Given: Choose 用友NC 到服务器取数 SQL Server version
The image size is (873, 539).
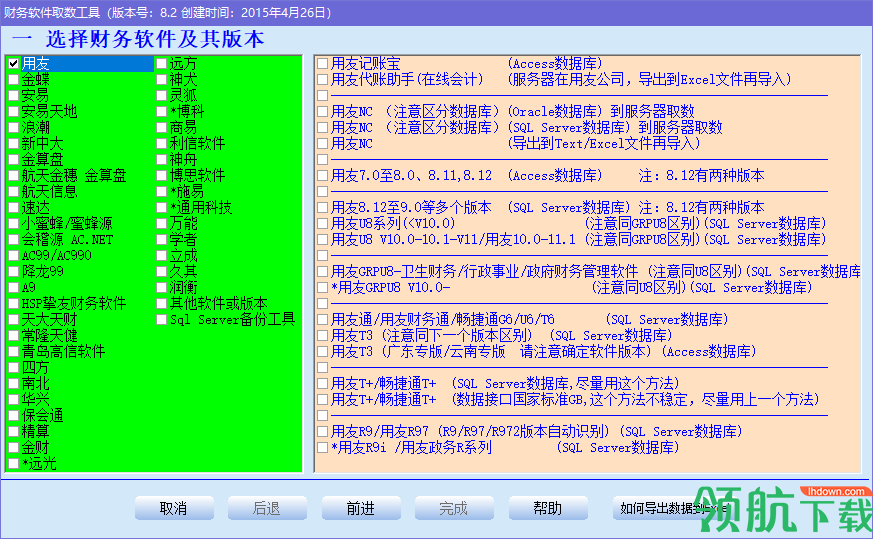Looking at the screenshot, I should 322,128.
